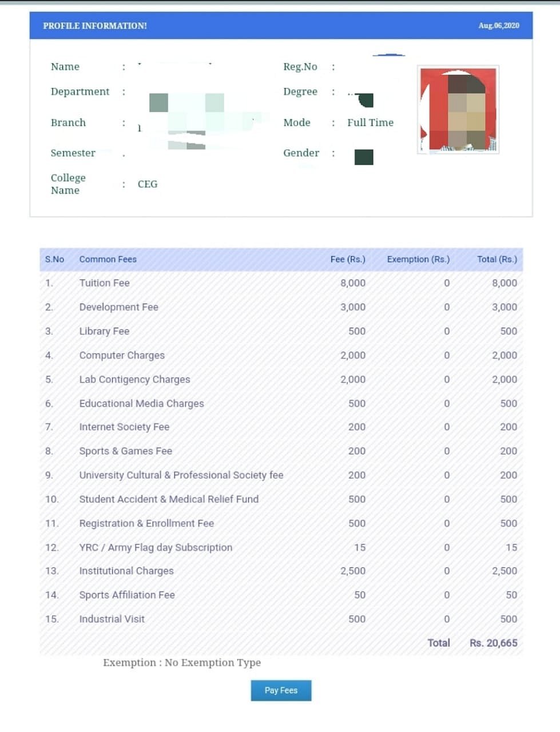Click the Industrial Visit row label
Viewport: 560px width, 732px height.
(112, 619)
